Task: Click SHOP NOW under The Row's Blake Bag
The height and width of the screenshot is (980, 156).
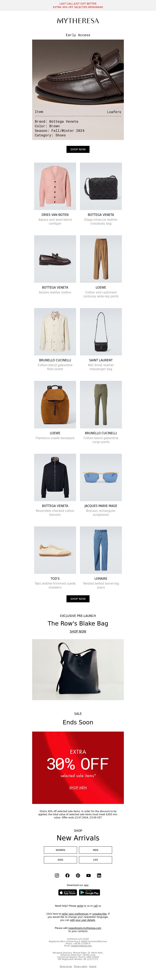Action: pos(78,632)
